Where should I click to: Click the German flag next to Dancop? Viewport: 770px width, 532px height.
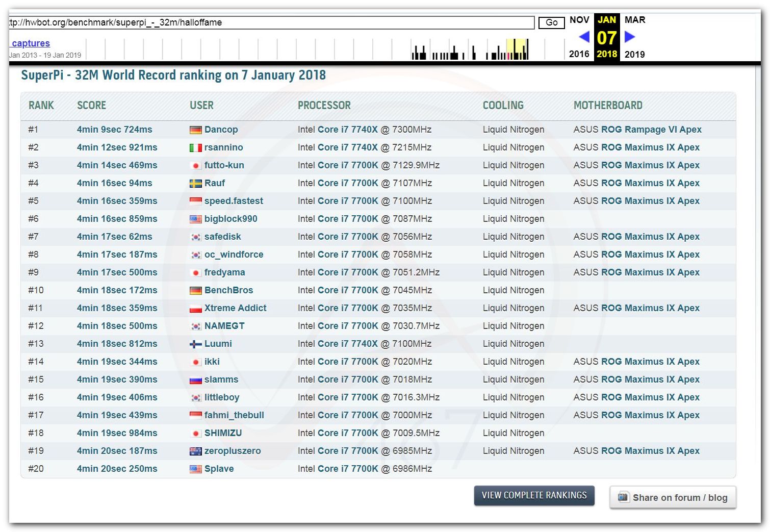[x=195, y=130]
